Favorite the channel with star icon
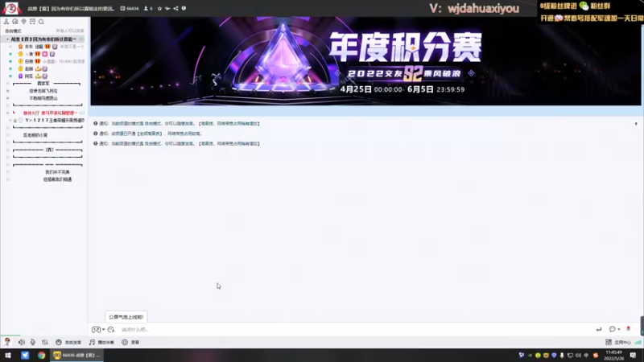The image size is (644, 362). [159, 8]
